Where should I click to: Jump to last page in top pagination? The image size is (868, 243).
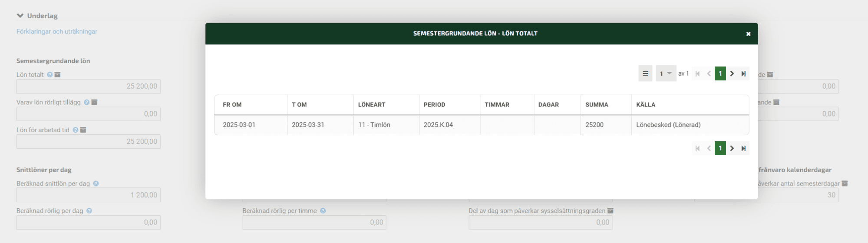[743, 73]
